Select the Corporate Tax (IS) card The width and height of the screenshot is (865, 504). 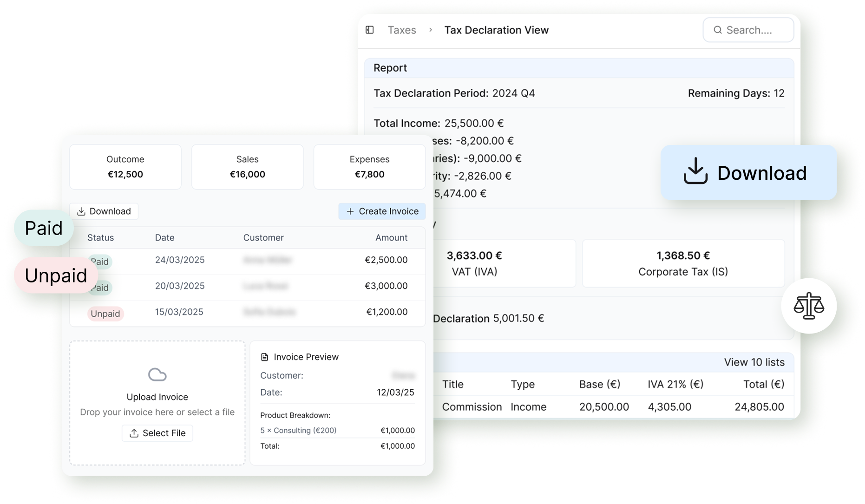tap(683, 263)
